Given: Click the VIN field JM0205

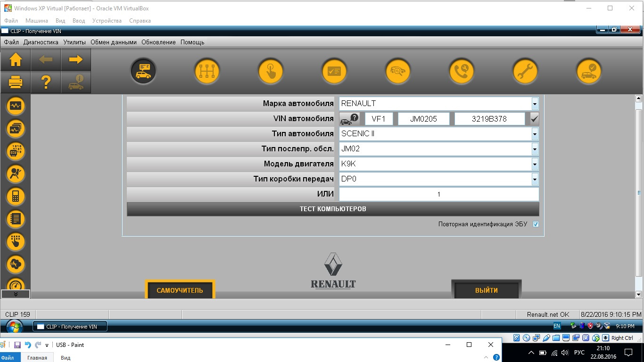Looking at the screenshot, I should [x=423, y=119].
